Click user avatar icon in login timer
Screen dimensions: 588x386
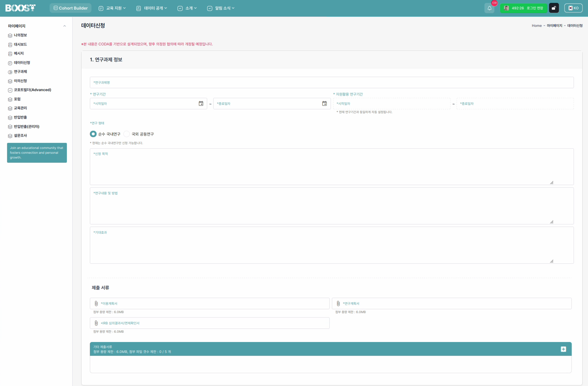coord(506,8)
